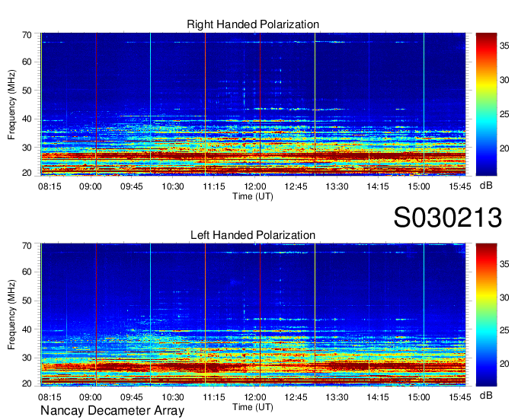Click the Right Handed Polarization spectrogram image
This screenshot has height=420, width=518.
point(253,103)
